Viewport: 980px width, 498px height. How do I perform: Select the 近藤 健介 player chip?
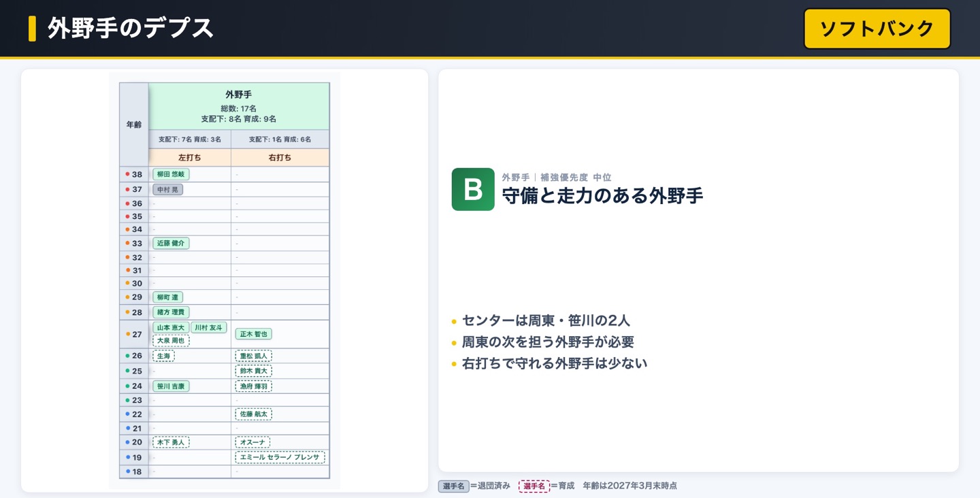[171, 243]
